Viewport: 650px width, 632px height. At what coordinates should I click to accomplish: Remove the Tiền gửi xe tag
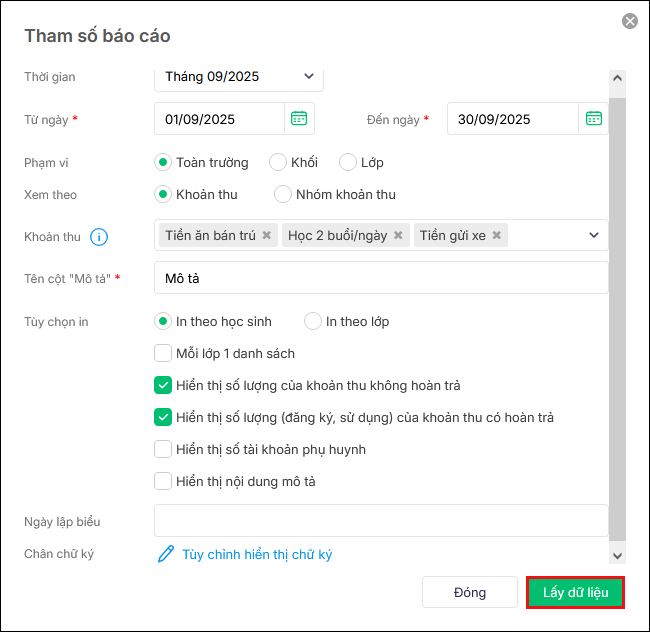coord(496,236)
